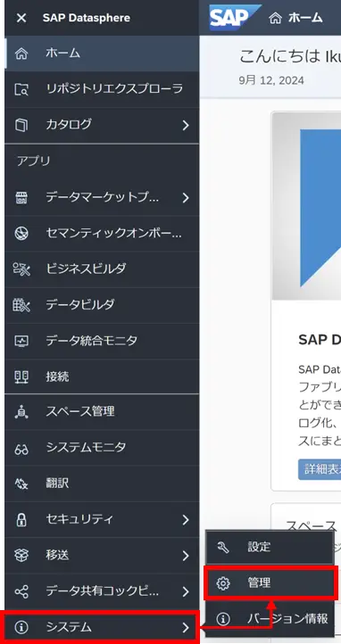Click the Business Builder tools icon
341x644 pixels.
tap(21, 269)
